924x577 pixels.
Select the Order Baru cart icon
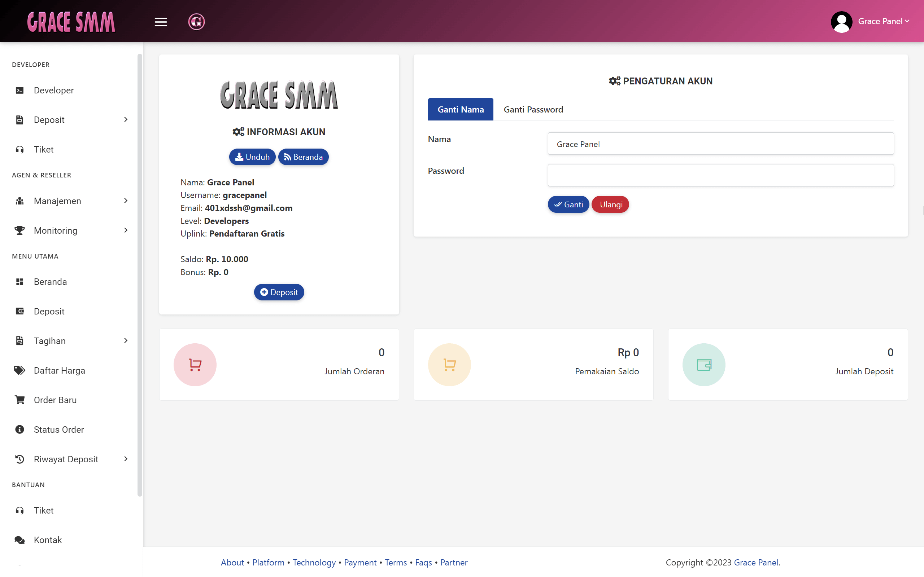(19, 400)
